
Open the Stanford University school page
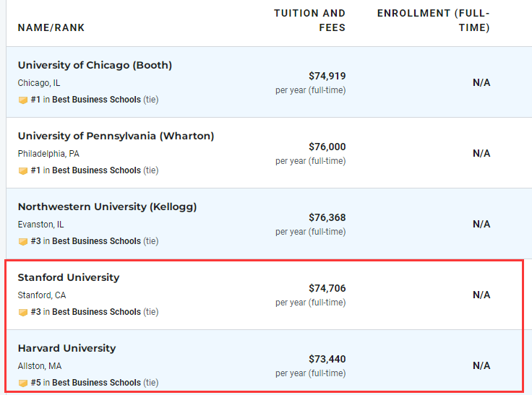69,277
